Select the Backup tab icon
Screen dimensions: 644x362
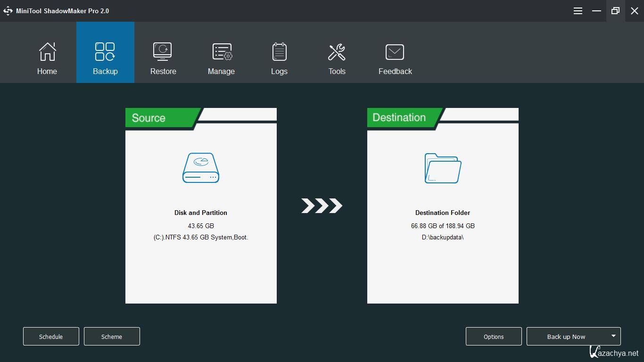click(x=105, y=52)
